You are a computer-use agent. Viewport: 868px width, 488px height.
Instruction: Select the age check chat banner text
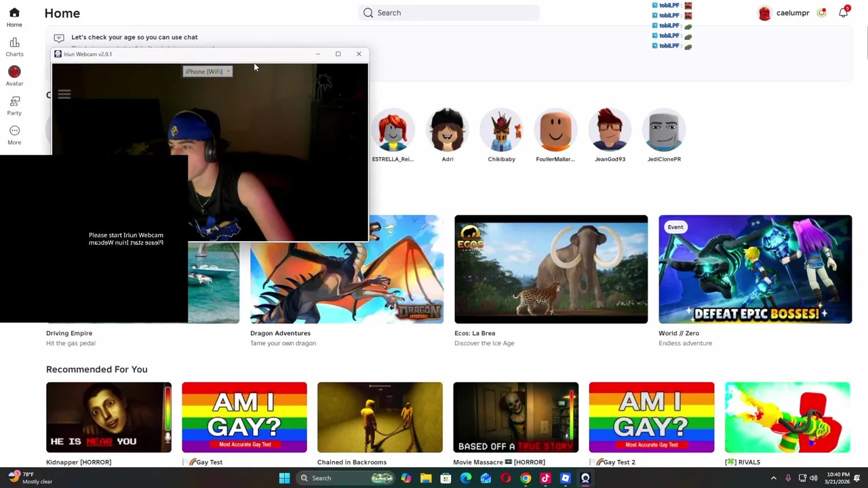pyautogui.click(x=134, y=37)
